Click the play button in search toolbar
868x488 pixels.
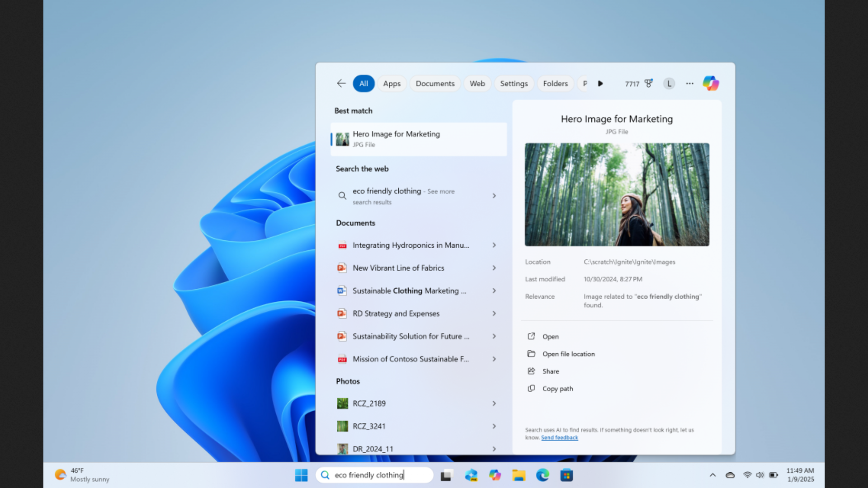coord(600,84)
